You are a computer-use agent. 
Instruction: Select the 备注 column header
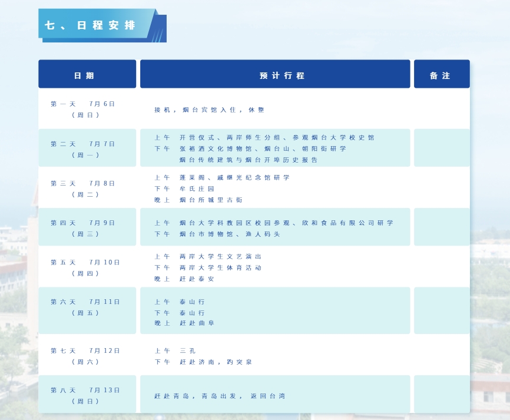click(442, 74)
